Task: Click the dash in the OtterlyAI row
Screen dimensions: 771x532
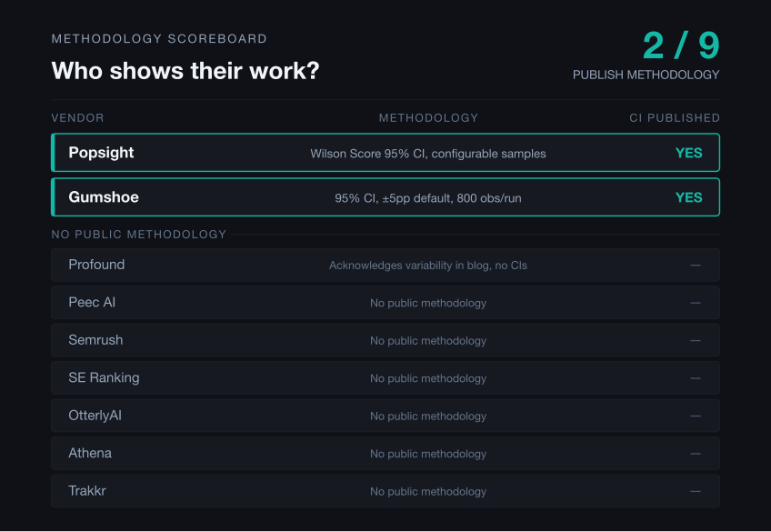Action: 696,416
